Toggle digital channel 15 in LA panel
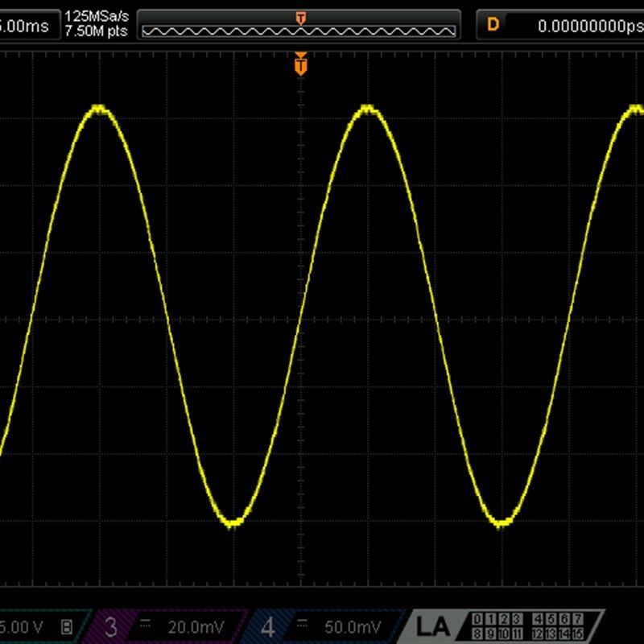The width and height of the screenshot is (644, 644). click(x=578, y=634)
